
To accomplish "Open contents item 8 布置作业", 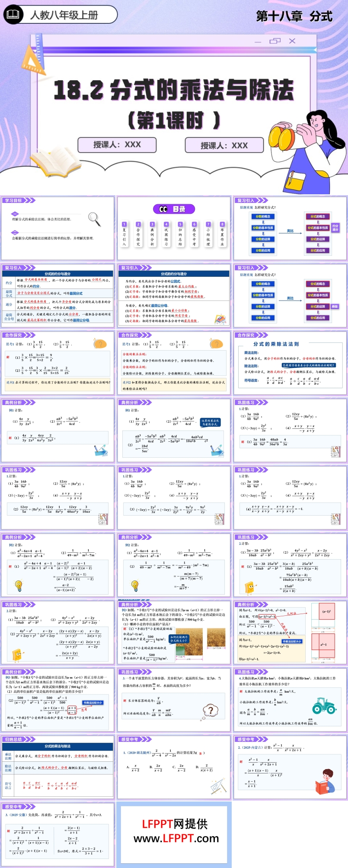I will (222, 234).
